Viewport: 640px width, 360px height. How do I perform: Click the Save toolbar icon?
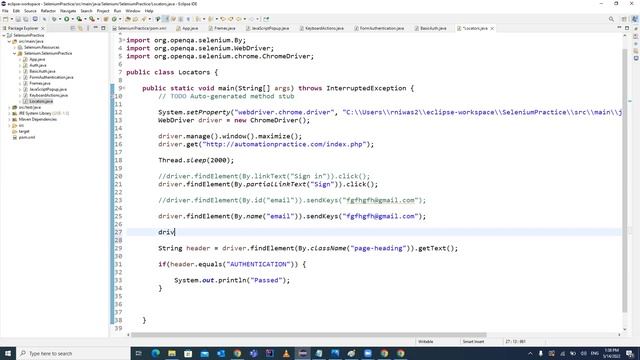click(x=18, y=19)
